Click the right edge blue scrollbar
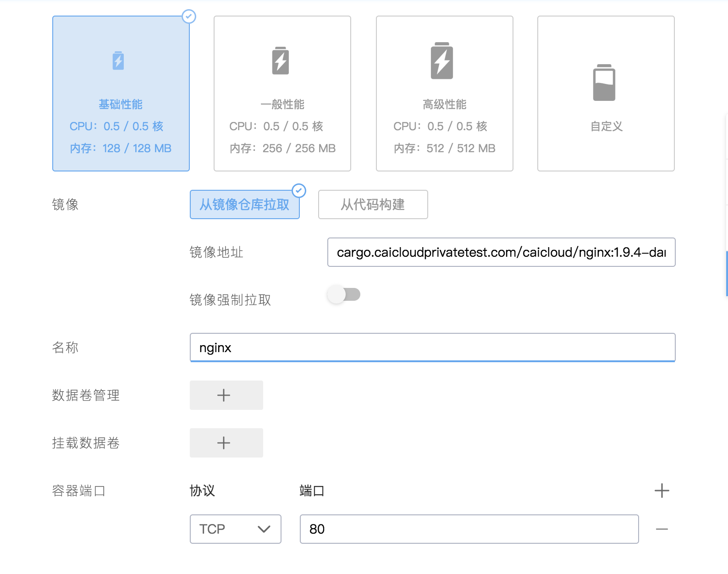This screenshot has width=728, height=574. coord(727,273)
